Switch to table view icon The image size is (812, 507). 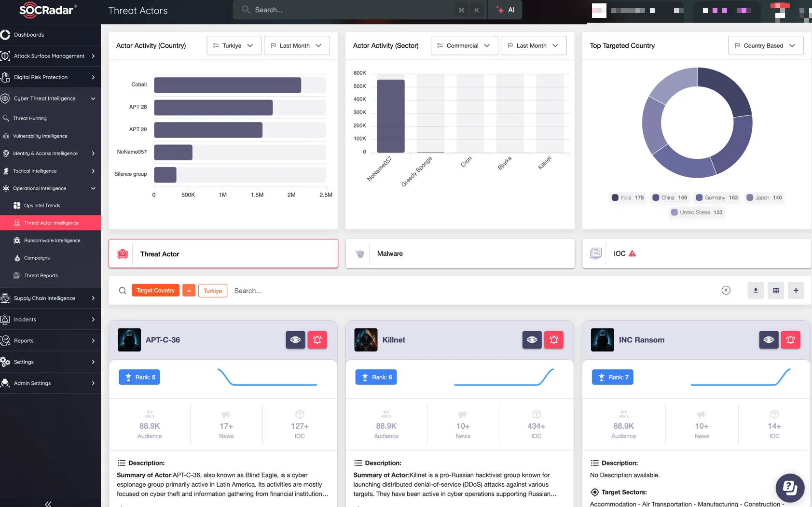tap(776, 291)
